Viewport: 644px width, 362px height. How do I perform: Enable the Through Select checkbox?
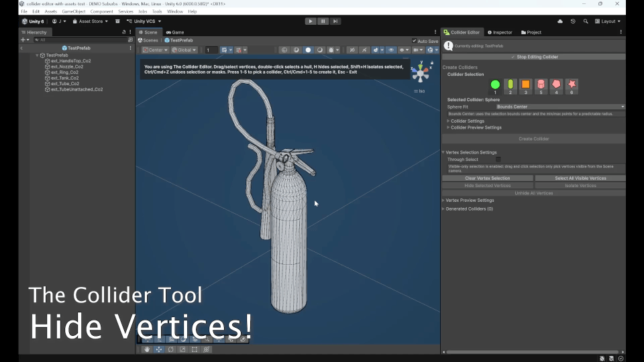498,160
